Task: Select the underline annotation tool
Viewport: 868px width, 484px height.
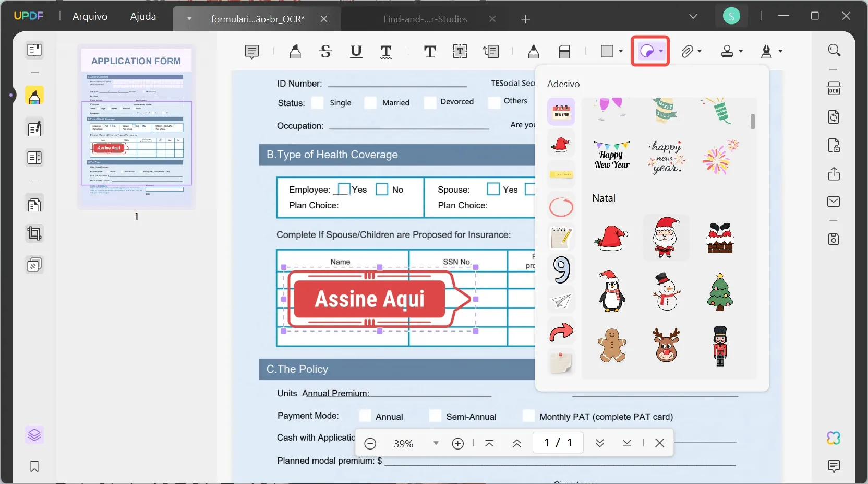Action: point(356,52)
